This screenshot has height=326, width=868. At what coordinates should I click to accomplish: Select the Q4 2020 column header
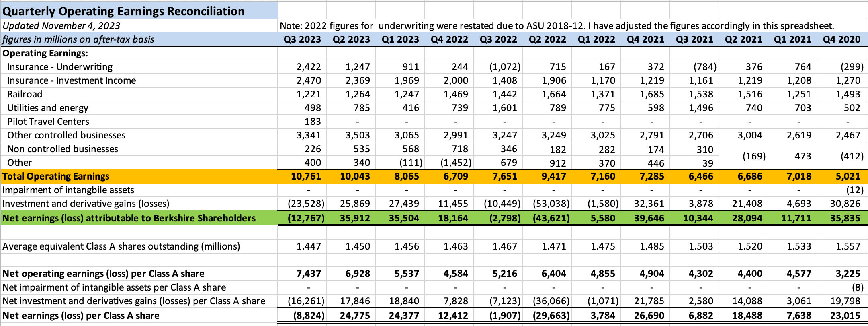tap(841, 39)
